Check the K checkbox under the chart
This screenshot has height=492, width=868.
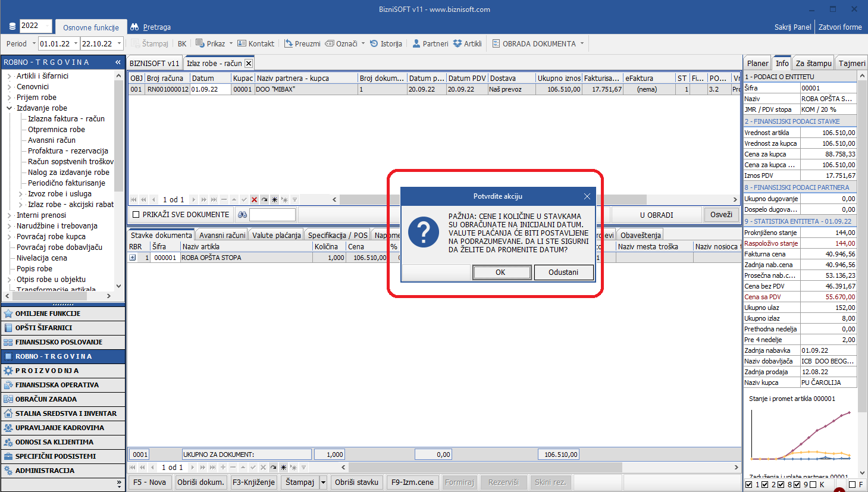(x=813, y=485)
